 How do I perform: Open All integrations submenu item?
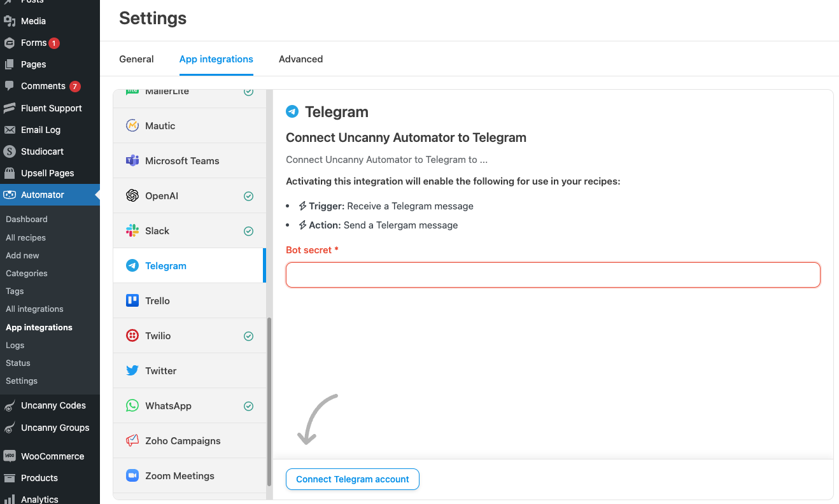(x=34, y=309)
